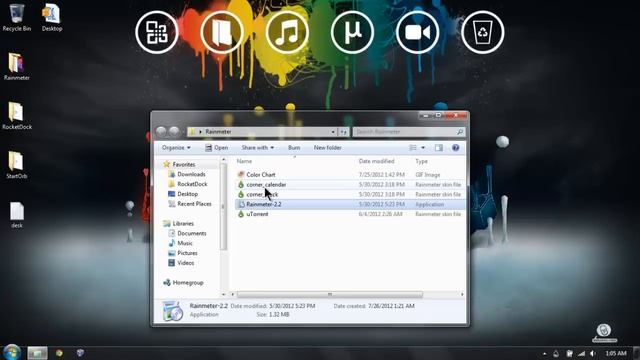Open the Documents library

(191, 233)
